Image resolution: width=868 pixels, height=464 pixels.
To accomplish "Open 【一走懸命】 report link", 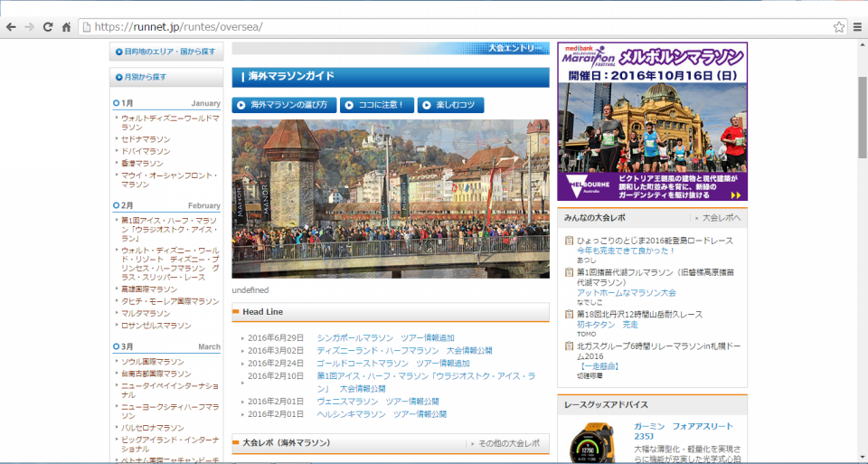I will (599, 366).
